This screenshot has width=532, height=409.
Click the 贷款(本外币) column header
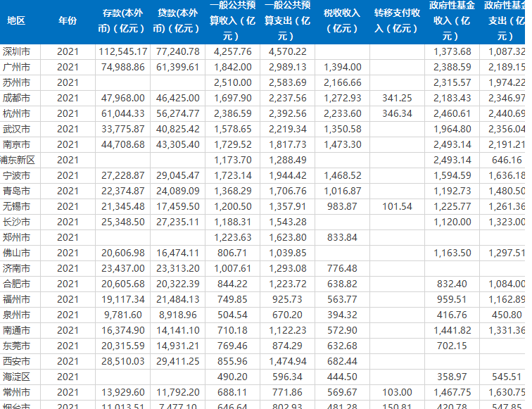pos(177,21)
